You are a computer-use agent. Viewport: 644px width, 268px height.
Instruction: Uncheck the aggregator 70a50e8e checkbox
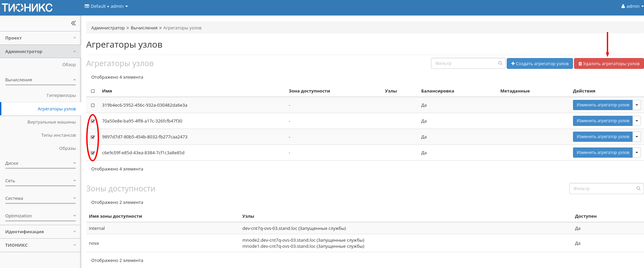pos(93,121)
